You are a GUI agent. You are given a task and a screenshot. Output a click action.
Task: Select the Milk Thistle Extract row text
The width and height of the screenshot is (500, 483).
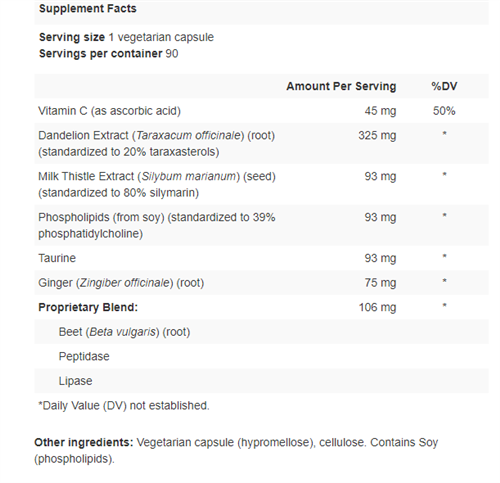[157, 184]
